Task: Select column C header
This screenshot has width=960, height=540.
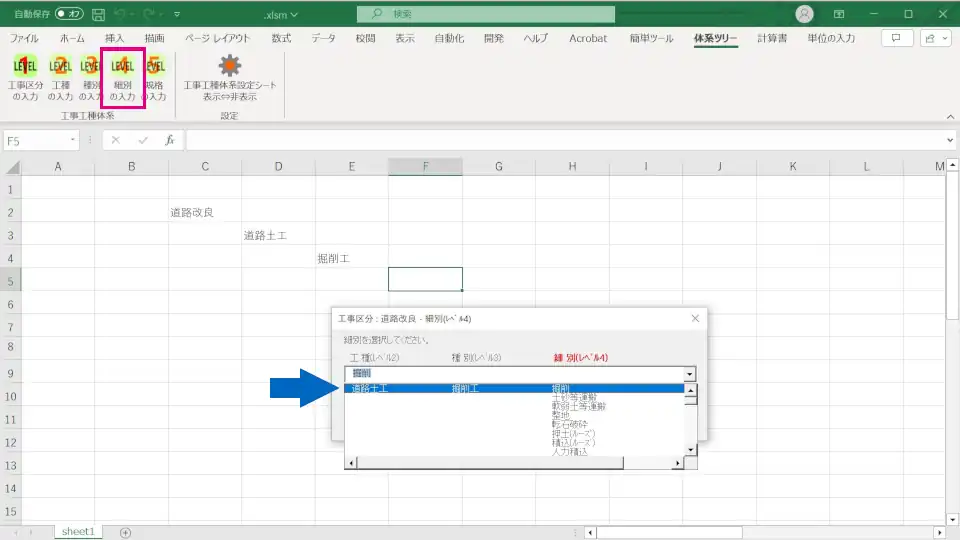Action: [x=205, y=167]
